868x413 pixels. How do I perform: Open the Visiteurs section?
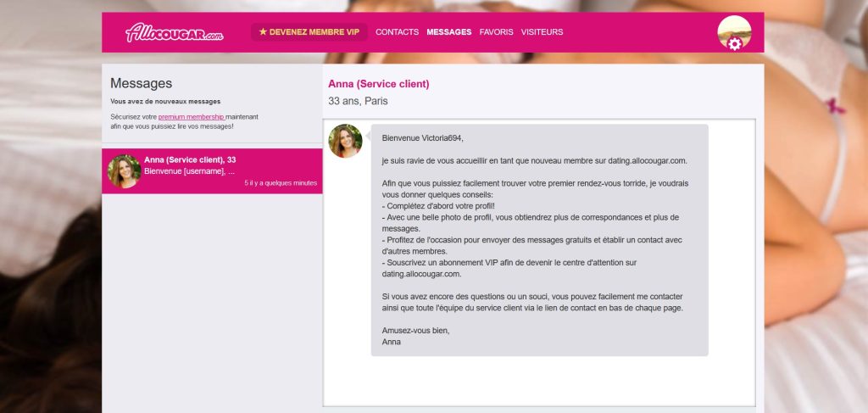click(542, 32)
